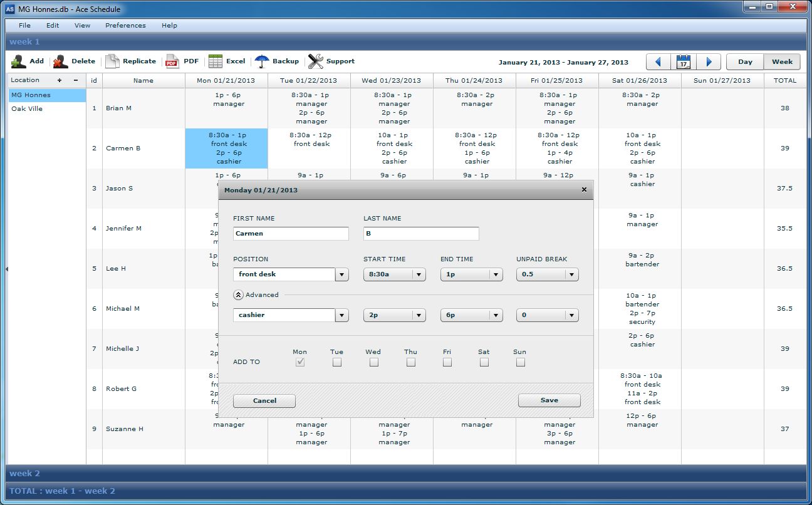
Task: Tick the Mon checkbox in Add To
Action: [x=300, y=362]
